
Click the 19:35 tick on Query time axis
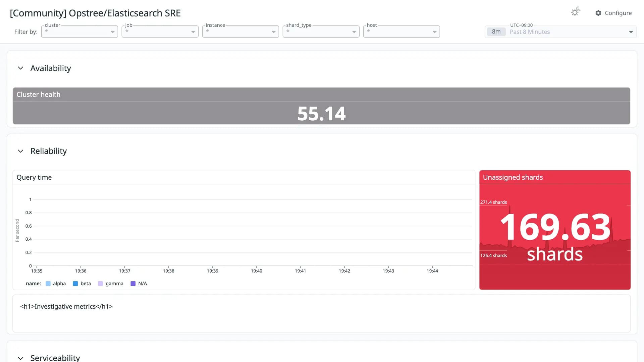[37, 271]
